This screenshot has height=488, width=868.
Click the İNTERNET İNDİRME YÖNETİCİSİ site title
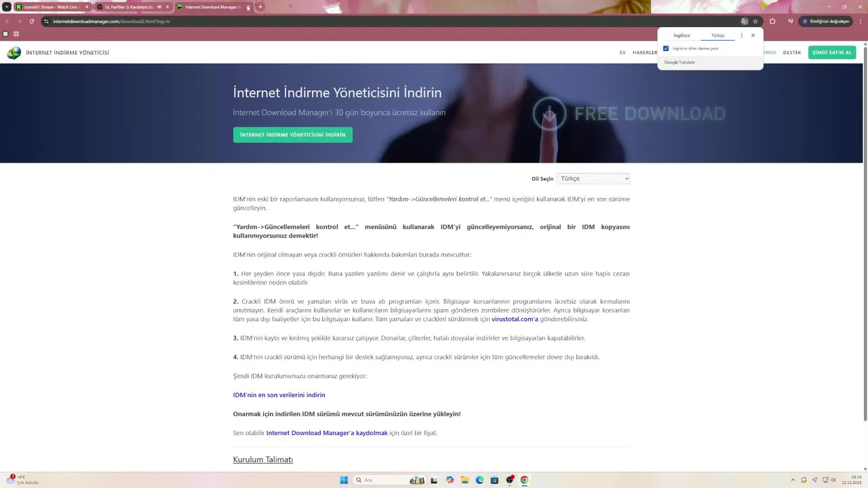[67, 52]
